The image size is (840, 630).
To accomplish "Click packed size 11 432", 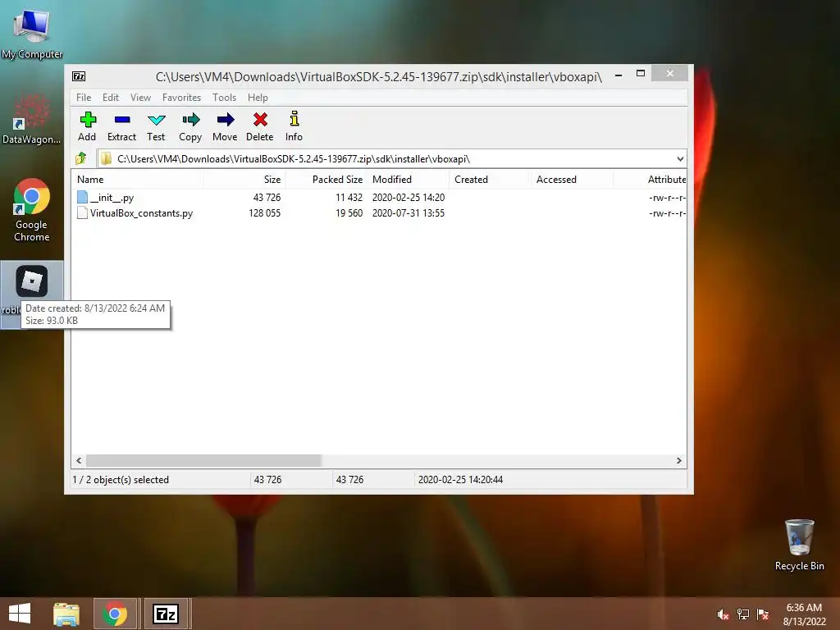I will click(x=349, y=198).
